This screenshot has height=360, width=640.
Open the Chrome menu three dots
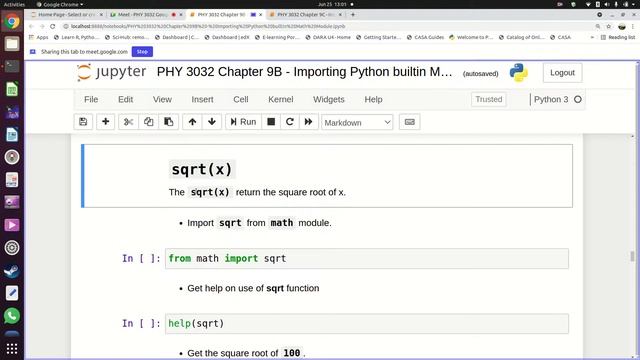(x=633, y=26)
